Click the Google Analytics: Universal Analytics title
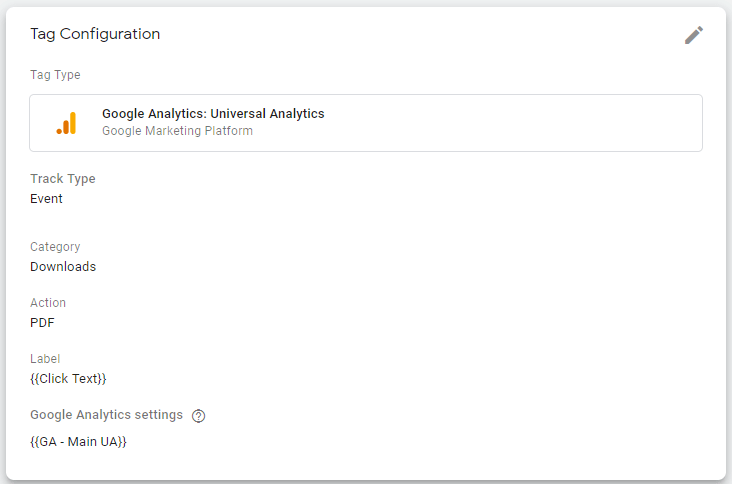 coord(213,113)
